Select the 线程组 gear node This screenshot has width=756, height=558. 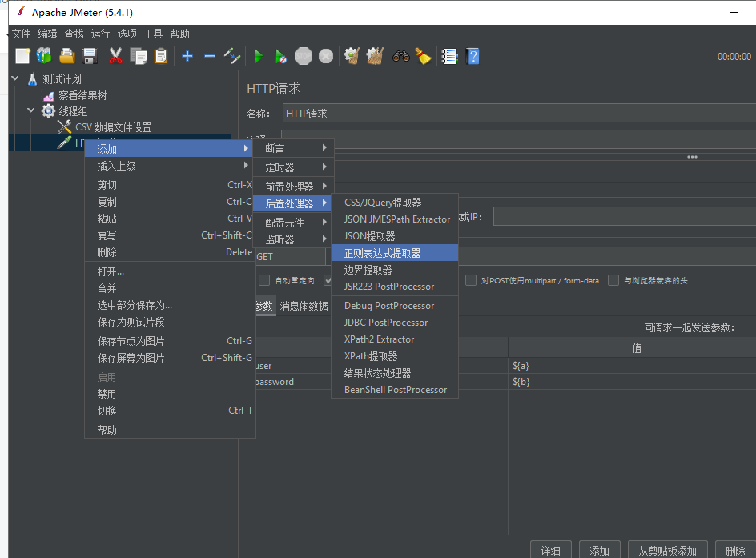[73, 111]
